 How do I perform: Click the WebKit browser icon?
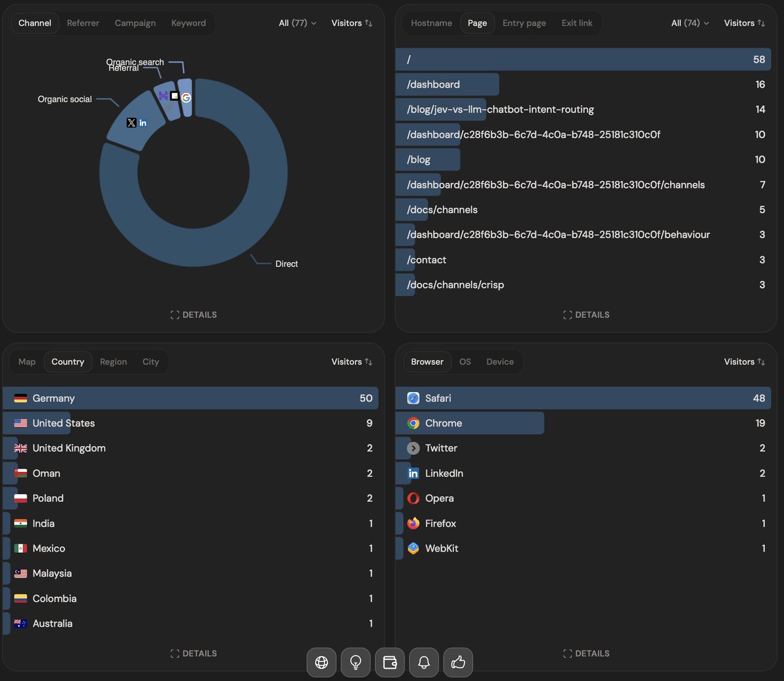coord(414,548)
